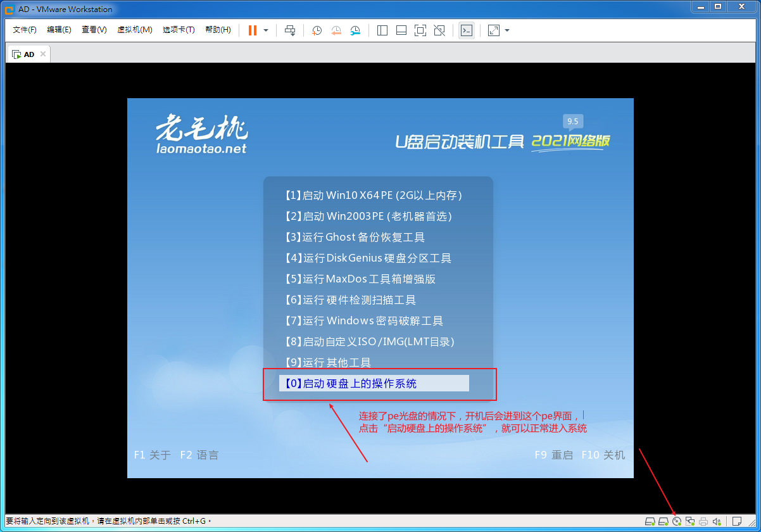Revert VM to previous snapshot
Viewport: 761px width, 532px height.
pyautogui.click(x=336, y=30)
